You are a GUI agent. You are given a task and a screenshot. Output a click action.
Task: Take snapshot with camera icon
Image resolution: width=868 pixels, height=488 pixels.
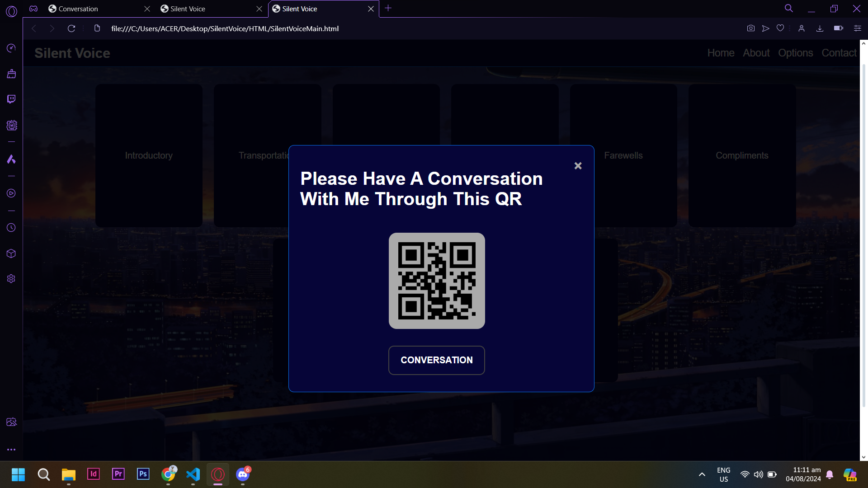(750, 28)
